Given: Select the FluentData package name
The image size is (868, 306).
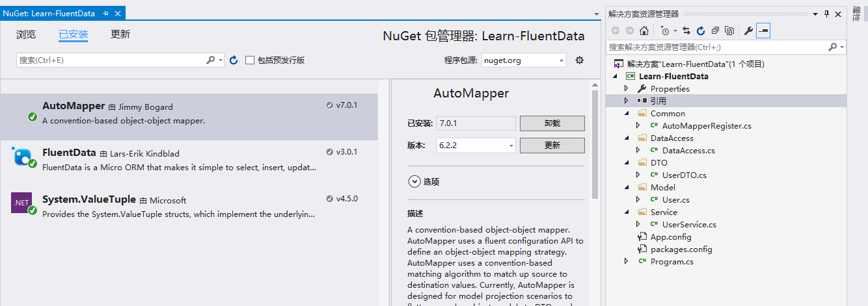Looking at the screenshot, I should tap(69, 153).
